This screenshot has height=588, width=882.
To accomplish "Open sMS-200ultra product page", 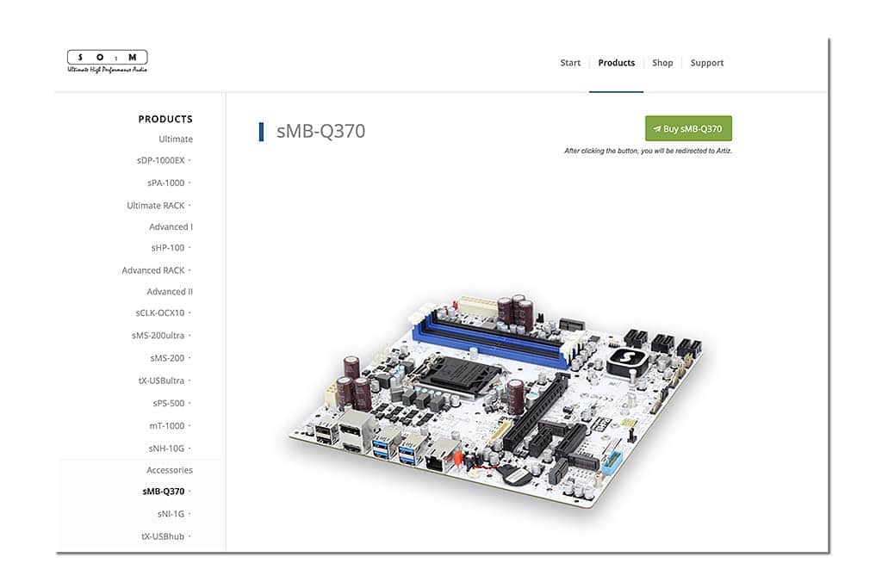I will (x=158, y=335).
